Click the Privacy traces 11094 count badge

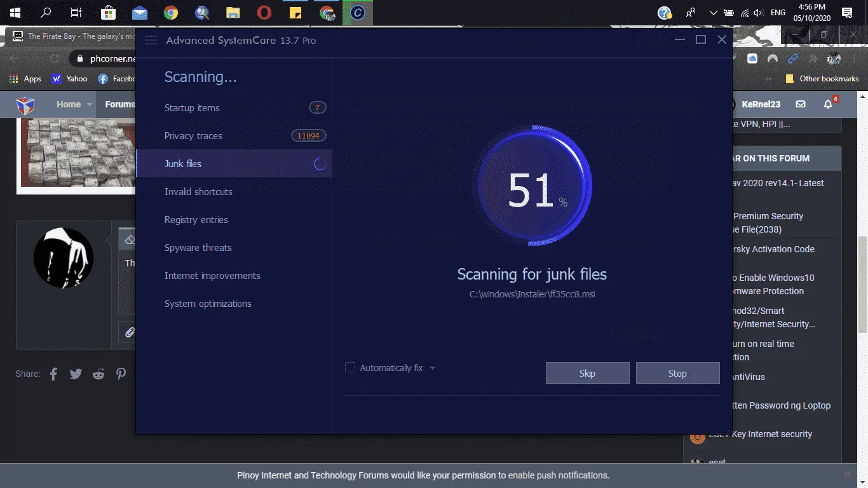coord(309,136)
